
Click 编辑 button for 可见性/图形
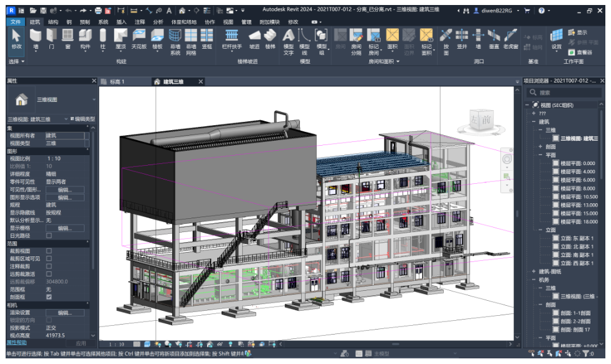(64, 190)
